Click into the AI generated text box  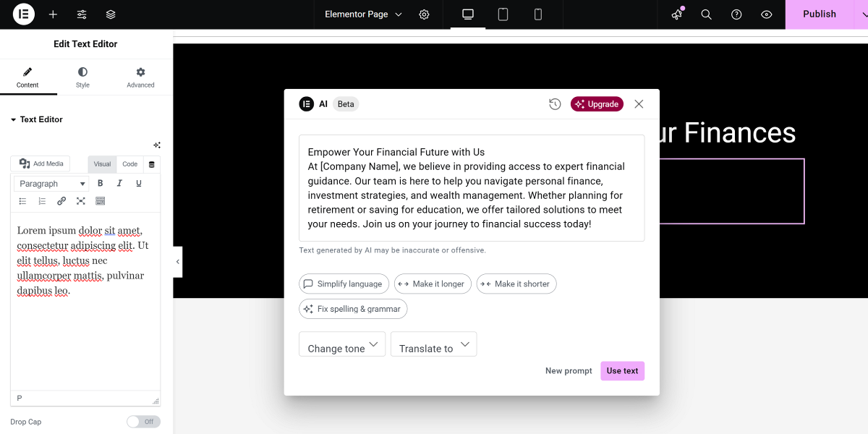pos(472,188)
